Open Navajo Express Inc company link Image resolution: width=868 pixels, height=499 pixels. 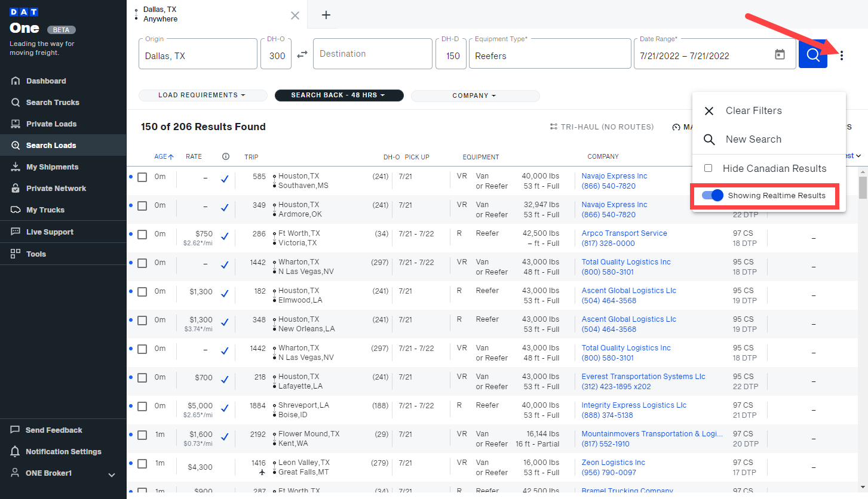tap(614, 175)
